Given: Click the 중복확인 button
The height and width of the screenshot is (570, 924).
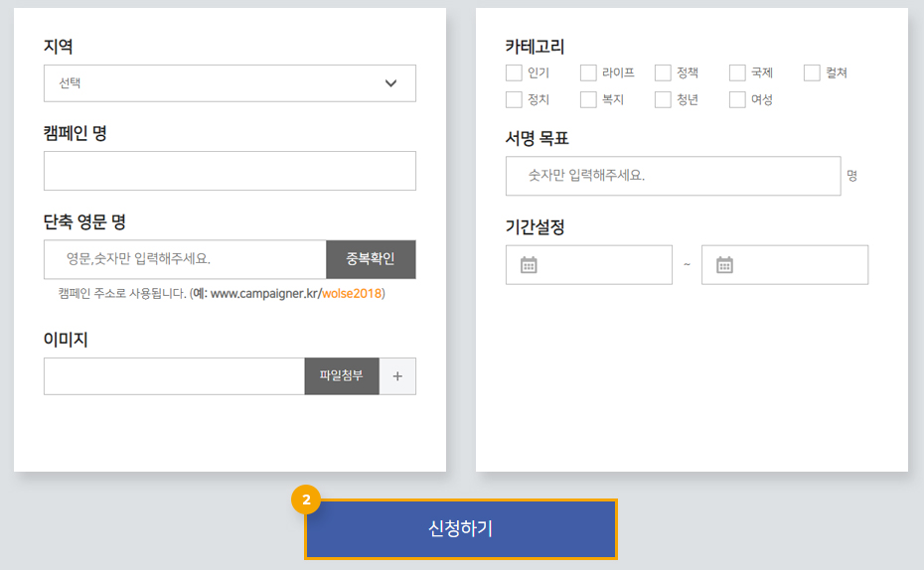Looking at the screenshot, I should pos(371,259).
